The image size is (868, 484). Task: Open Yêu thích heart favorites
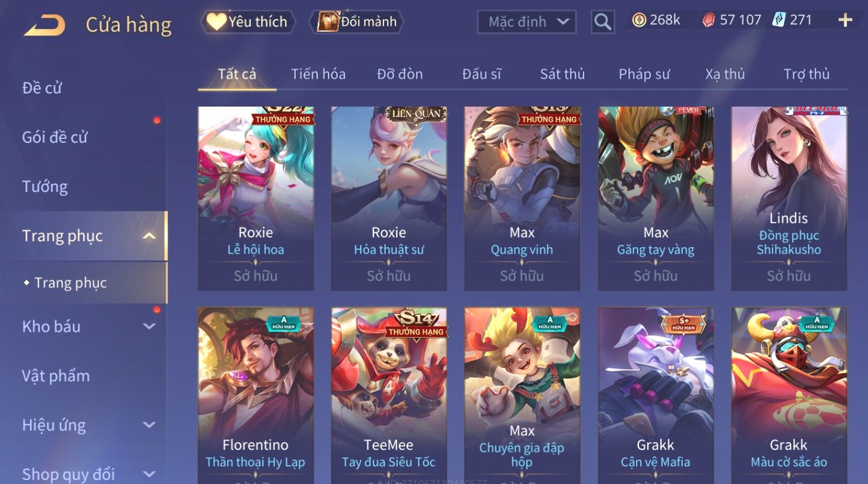pyautogui.click(x=248, y=22)
